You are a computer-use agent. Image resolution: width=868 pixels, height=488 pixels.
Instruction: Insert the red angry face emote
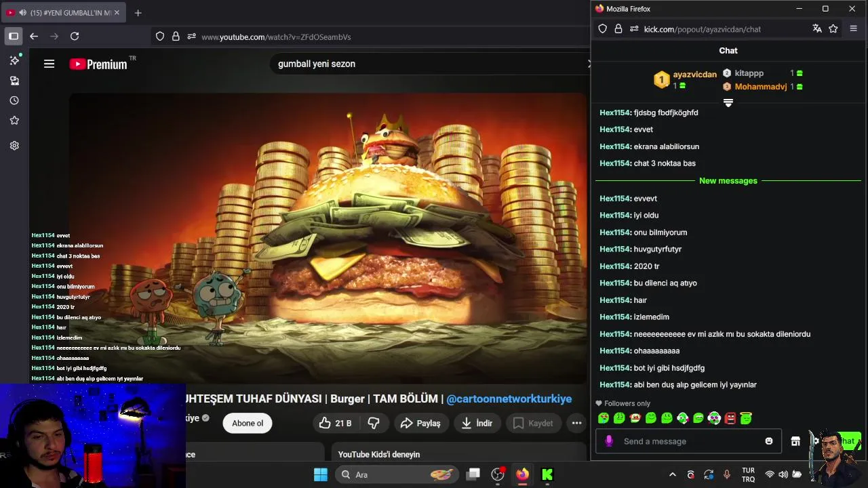730,418
